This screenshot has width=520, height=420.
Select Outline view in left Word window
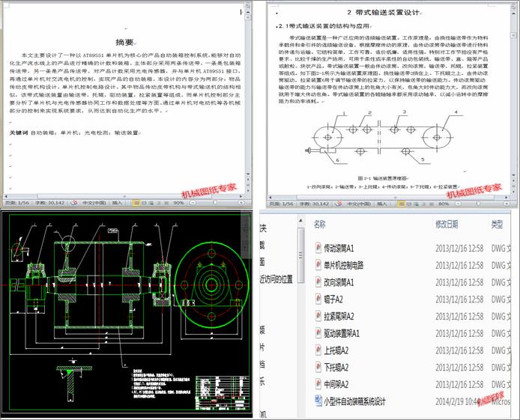159,203
